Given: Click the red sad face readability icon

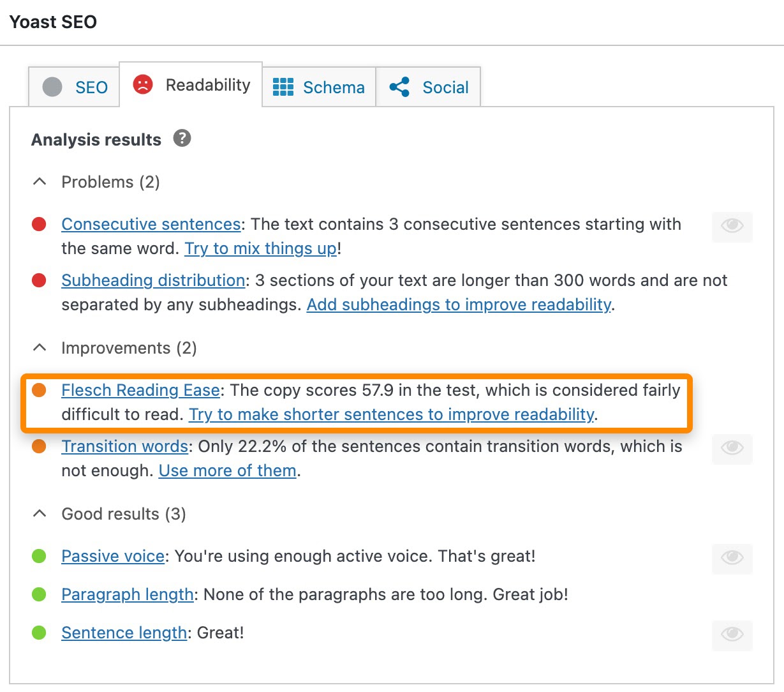Looking at the screenshot, I should (x=143, y=85).
